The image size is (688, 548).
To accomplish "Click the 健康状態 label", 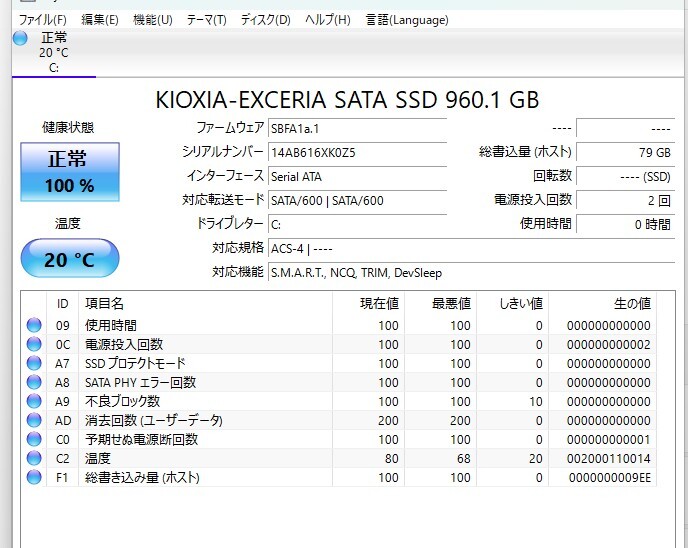I will (68, 127).
